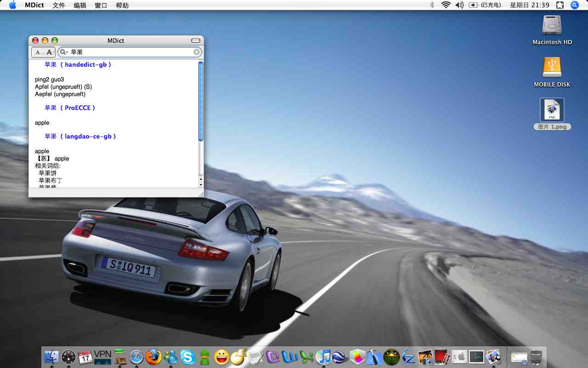Open the 编辑 menu
588x368 pixels.
(x=80, y=6)
